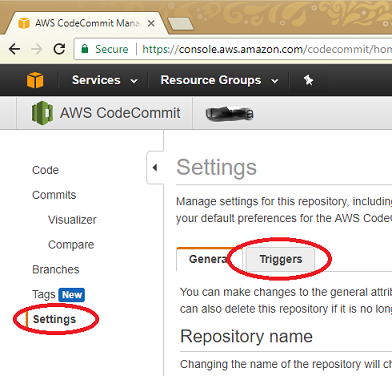This screenshot has height=376, width=392.
Task: Switch to the Triggers tab
Action: (281, 259)
